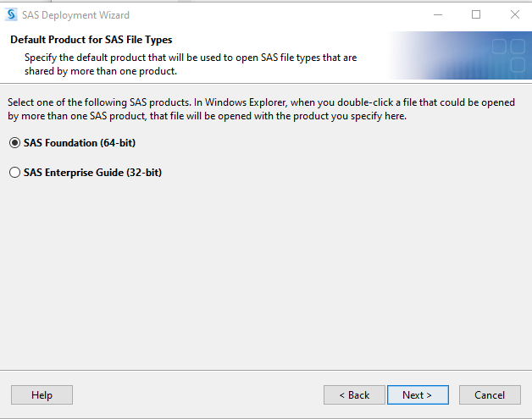Close the SAS Deployment Wizard window
The image size is (532, 419).
(x=514, y=15)
